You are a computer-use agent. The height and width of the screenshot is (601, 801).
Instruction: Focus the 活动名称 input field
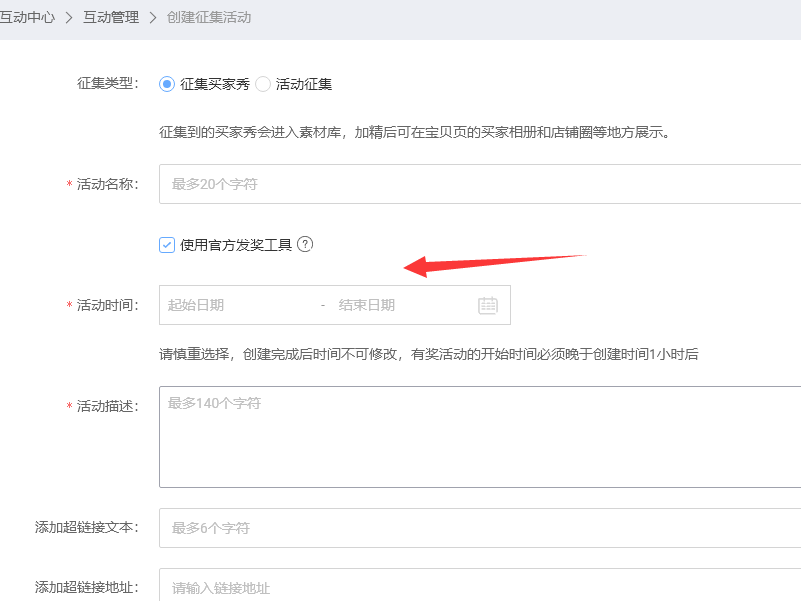(x=480, y=184)
